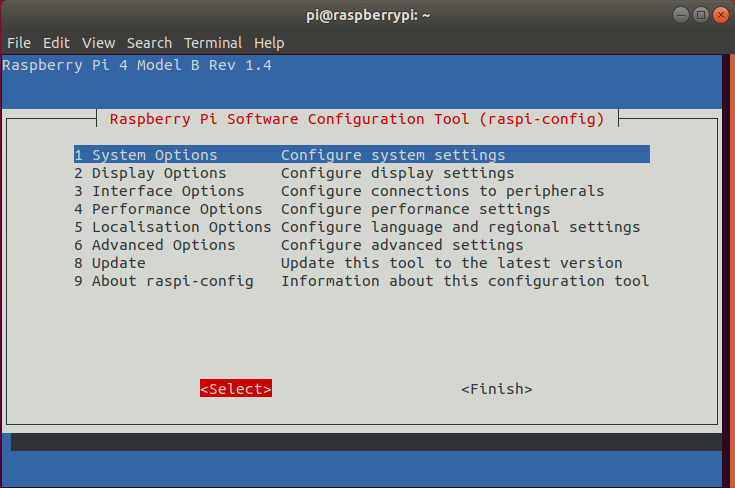Select the 1 System Options entry
Viewport: 735px width, 488px height.
pyautogui.click(x=361, y=155)
